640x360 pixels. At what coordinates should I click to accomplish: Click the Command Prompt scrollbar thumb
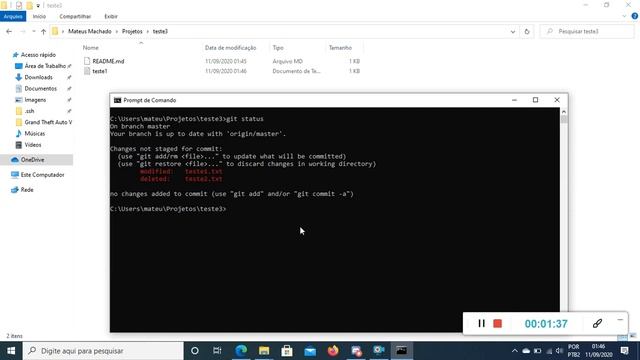pos(564,119)
